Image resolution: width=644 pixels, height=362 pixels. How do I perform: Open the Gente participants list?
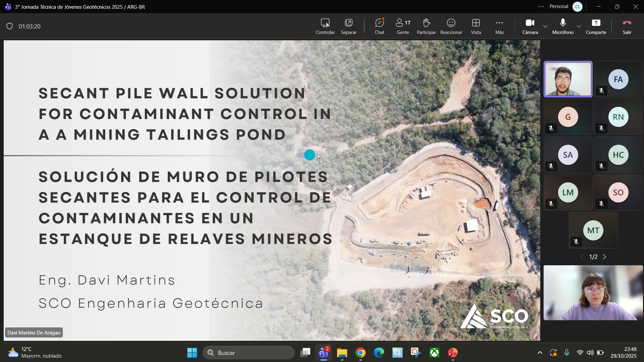tap(403, 26)
